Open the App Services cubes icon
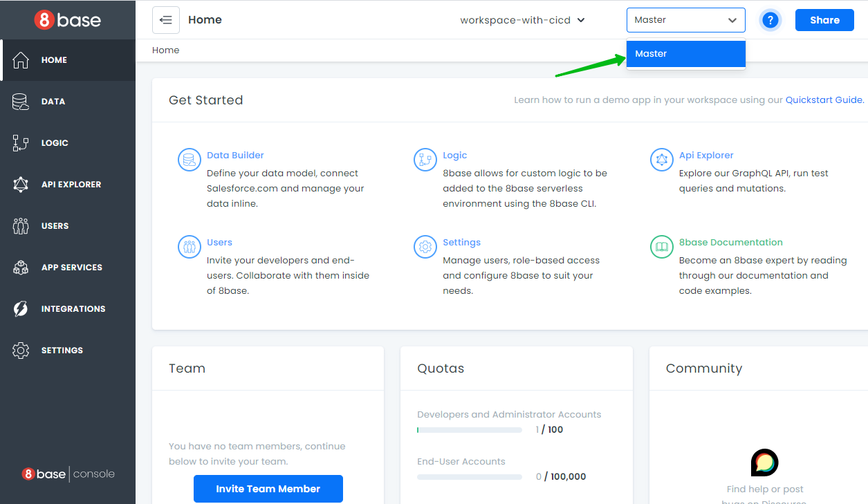 tap(21, 268)
